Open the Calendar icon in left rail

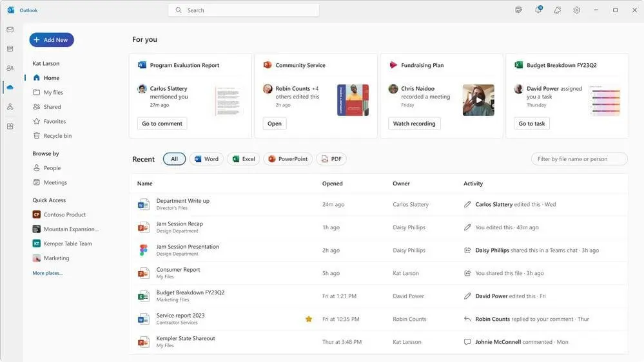(10, 49)
